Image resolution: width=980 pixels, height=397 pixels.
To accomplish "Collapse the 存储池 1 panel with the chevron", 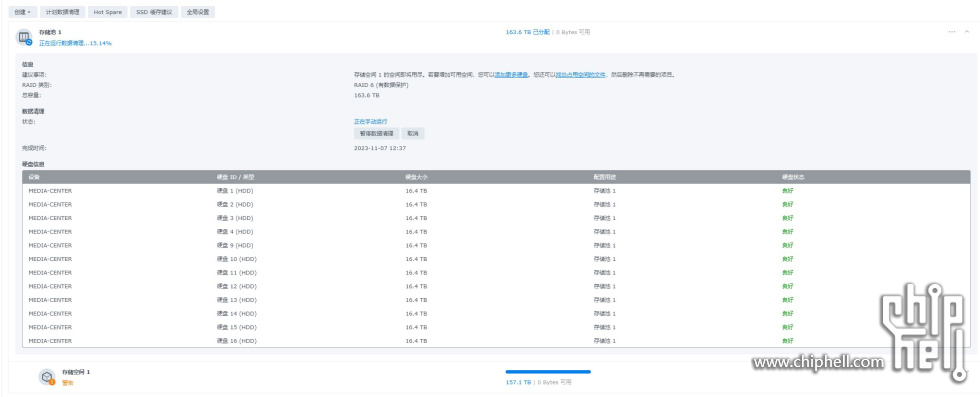I will click(x=967, y=32).
